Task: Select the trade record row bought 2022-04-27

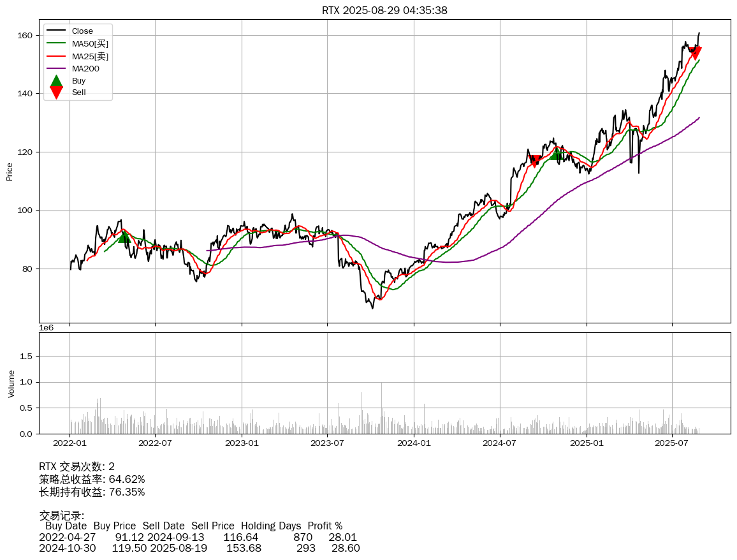Action: [198, 537]
